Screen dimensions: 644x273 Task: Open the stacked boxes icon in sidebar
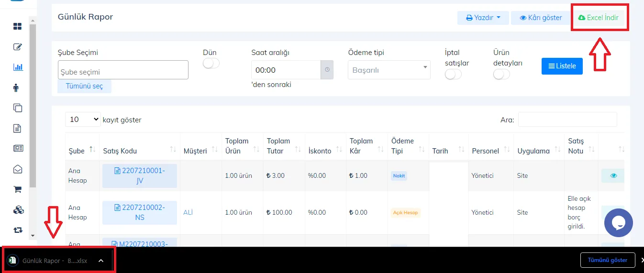(x=18, y=210)
